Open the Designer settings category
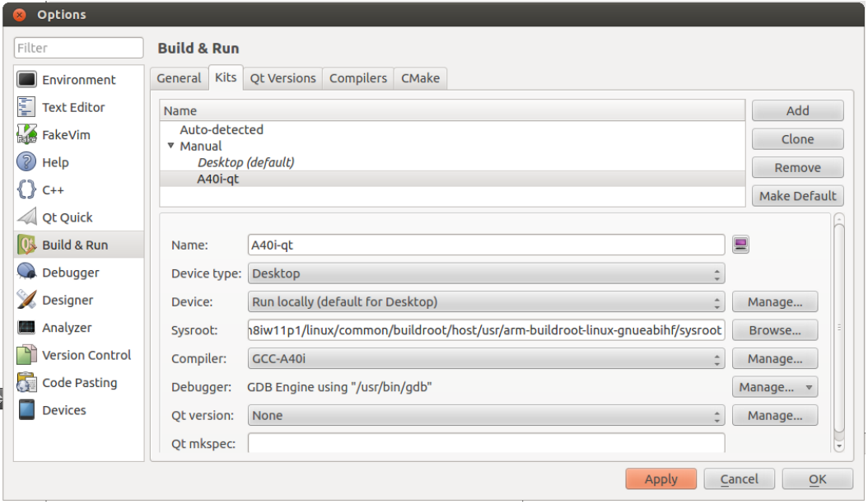 point(67,300)
